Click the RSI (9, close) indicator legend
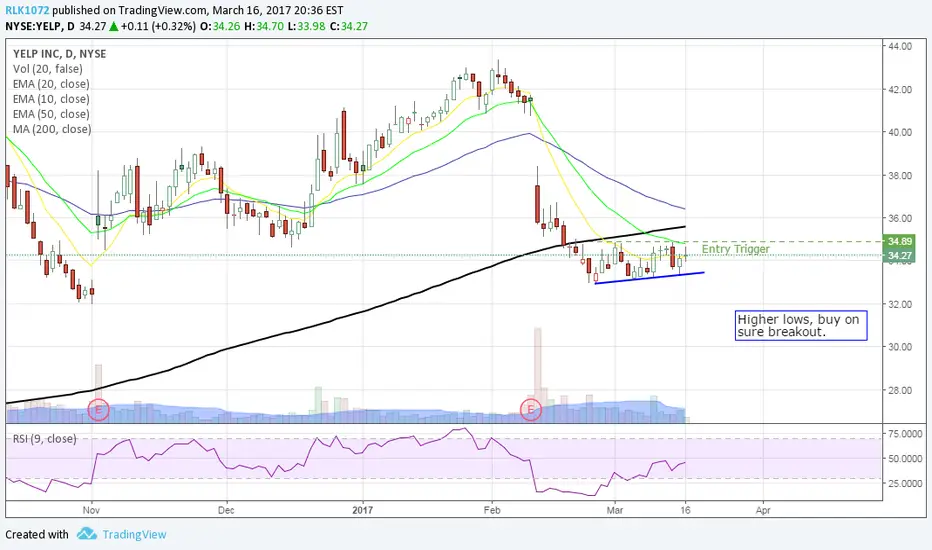The height and width of the screenshot is (550, 932). pyautogui.click(x=45, y=439)
